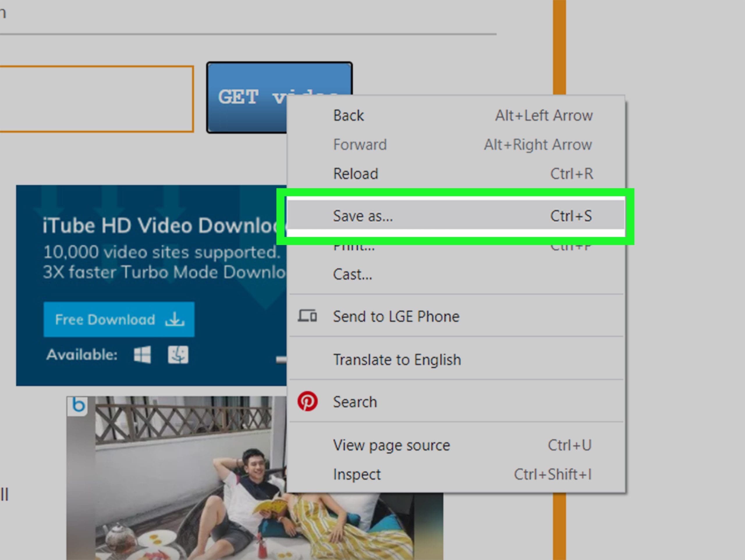
Task: Click the download arrow icon in ad
Action: 174,319
